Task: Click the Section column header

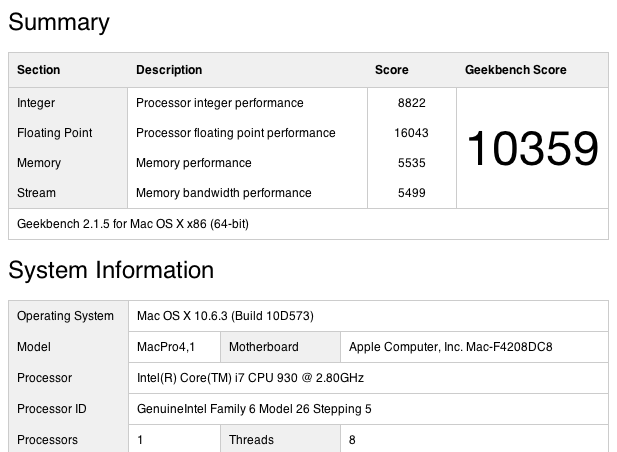Action: (x=39, y=70)
